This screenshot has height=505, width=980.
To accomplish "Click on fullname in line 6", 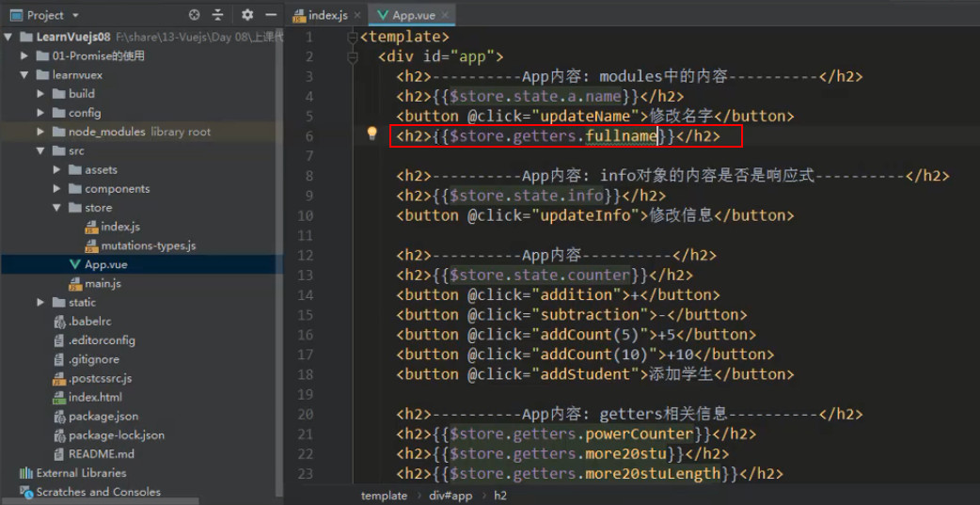I will [622, 136].
